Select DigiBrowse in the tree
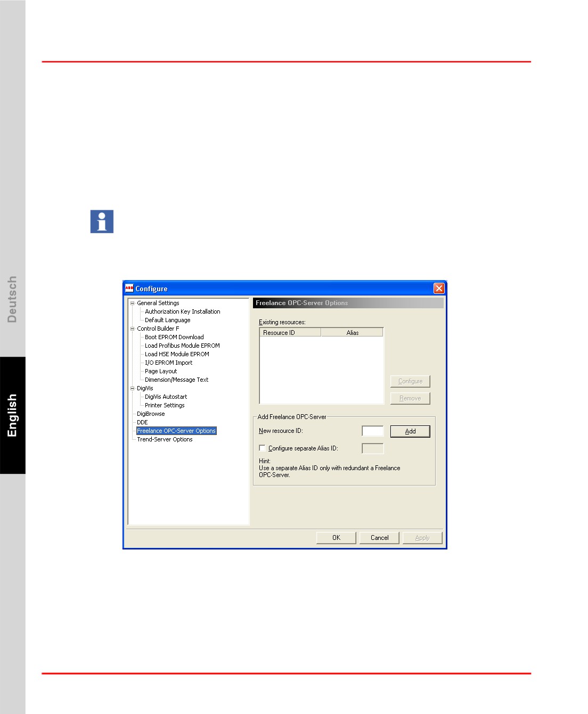 tap(151, 414)
